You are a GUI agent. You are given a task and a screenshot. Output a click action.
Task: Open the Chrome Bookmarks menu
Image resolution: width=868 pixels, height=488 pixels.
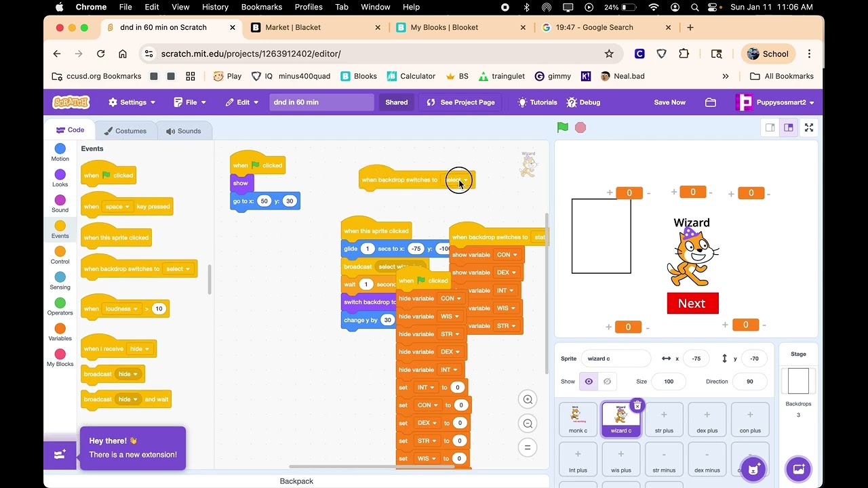pos(261,7)
